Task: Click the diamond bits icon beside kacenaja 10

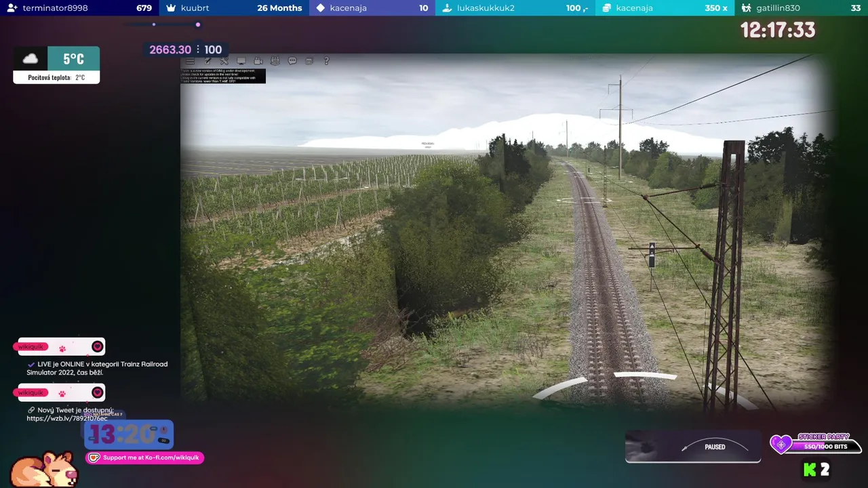Action: click(321, 8)
